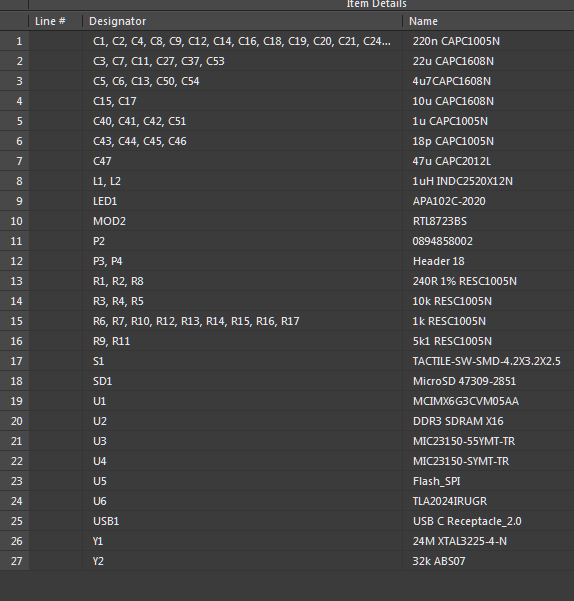Click the 10u CAPC1608N cell
The image size is (574, 601).
(x=489, y=101)
